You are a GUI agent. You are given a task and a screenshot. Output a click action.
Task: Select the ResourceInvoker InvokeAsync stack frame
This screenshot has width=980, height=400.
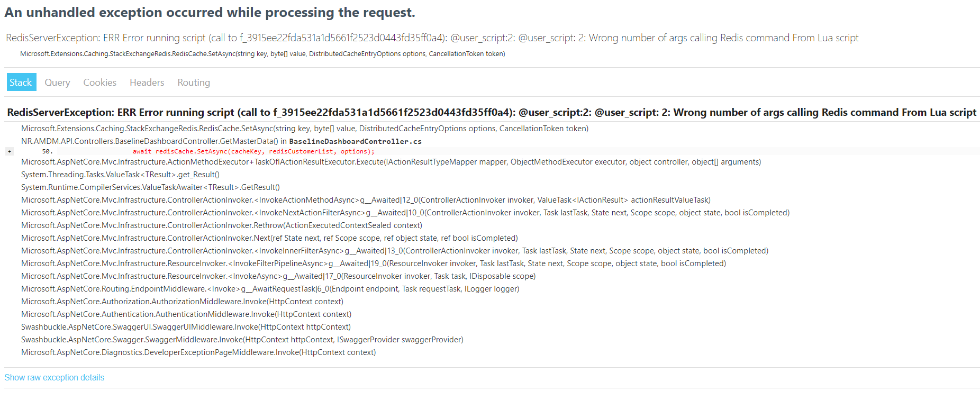(278, 276)
